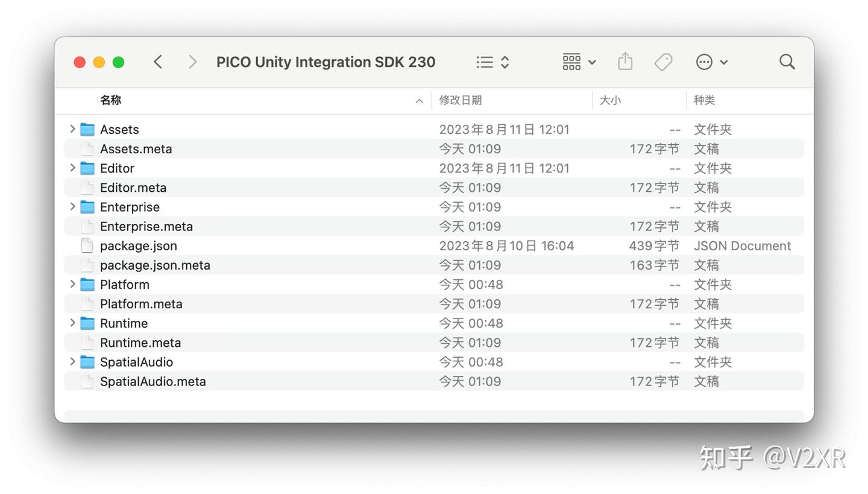Click the tag icon to edit tags
Image resolution: width=868 pixels, height=494 pixels.
pos(663,62)
